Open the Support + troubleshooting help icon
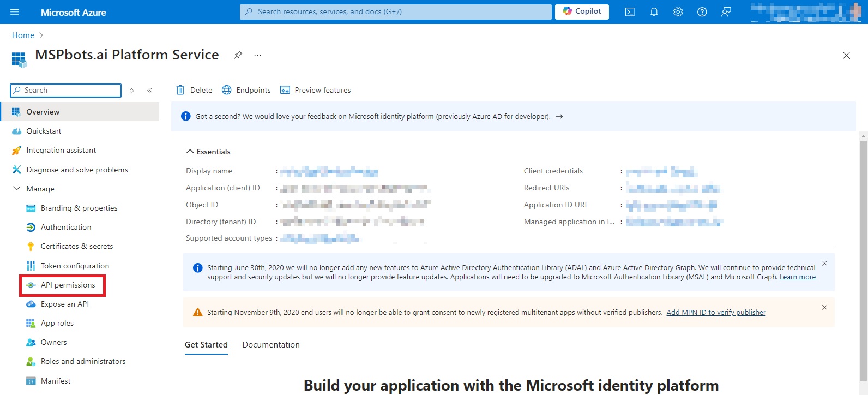This screenshot has width=868, height=395. coord(702,12)
